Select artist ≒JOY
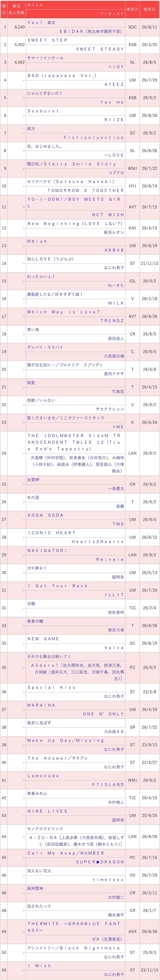Viewport: 160px width, 980px height. [116, 67]
